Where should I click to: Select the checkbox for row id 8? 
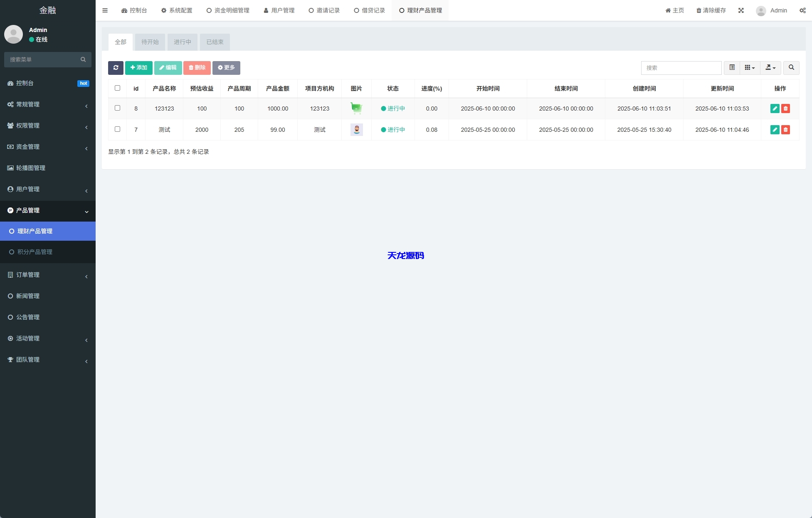[117, 108]
